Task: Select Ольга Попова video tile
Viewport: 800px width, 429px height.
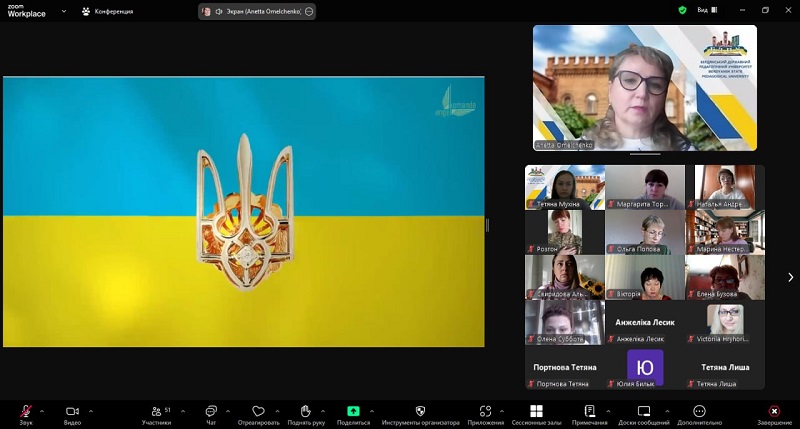Action: point(645,232)
